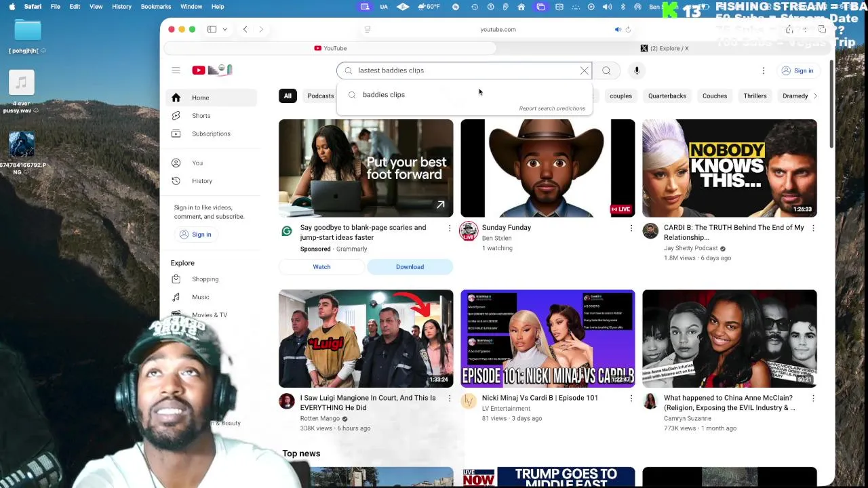Clear the search text with X icon
The width and height of the screenshot is (868, 488).
click(584, 70)
